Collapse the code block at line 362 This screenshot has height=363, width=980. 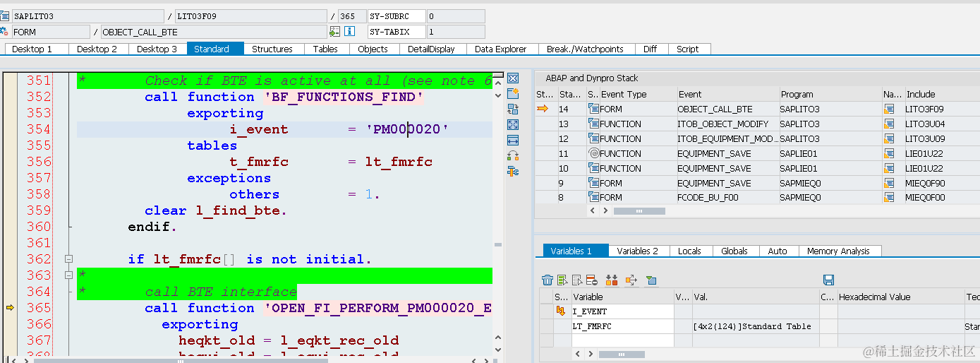click(68, 259)
